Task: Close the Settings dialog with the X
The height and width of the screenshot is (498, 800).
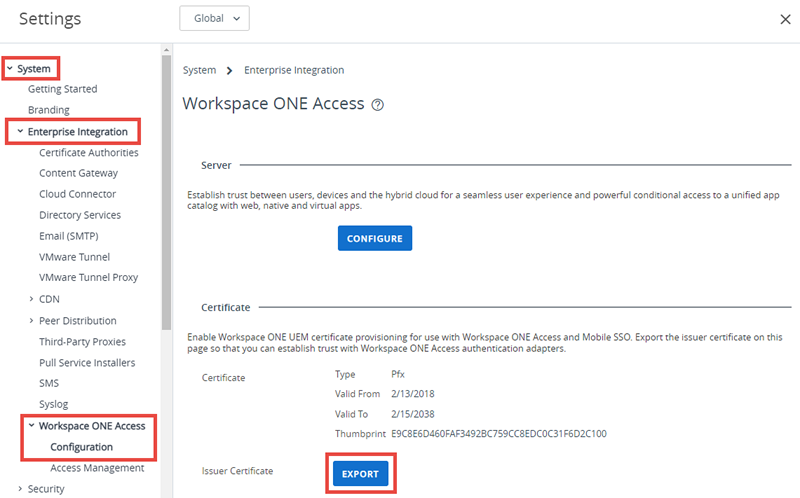Action: tap(785, 19)
